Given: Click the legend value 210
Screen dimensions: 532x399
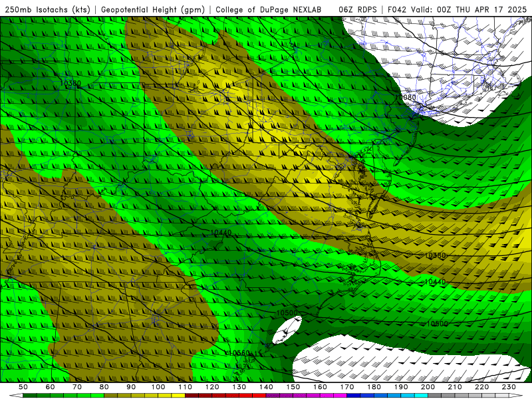Looking at the screenshot, I should tap(456, 387).
